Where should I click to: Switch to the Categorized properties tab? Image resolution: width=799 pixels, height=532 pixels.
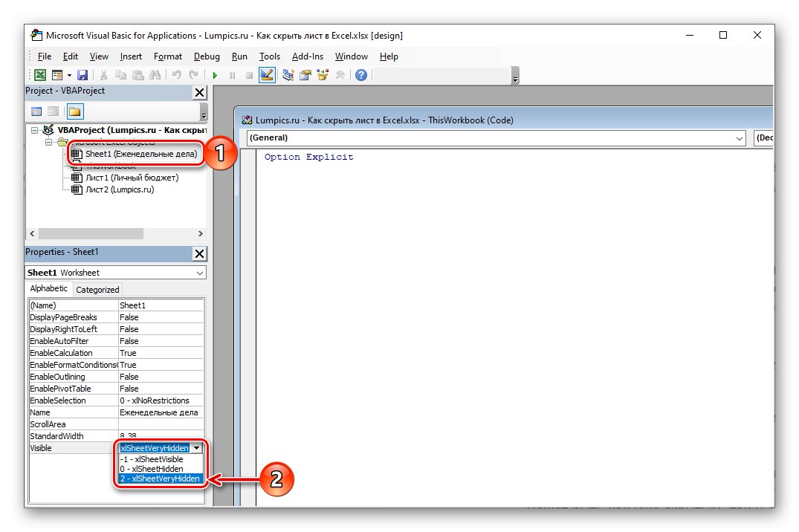[97, 290]
